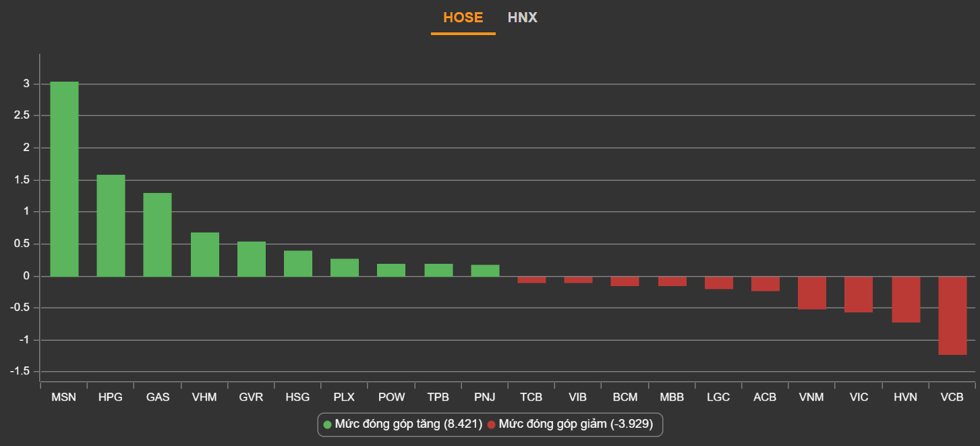Click the HPG green bar
This screenshot has height=446, width=980.
[x=111, y=225]
